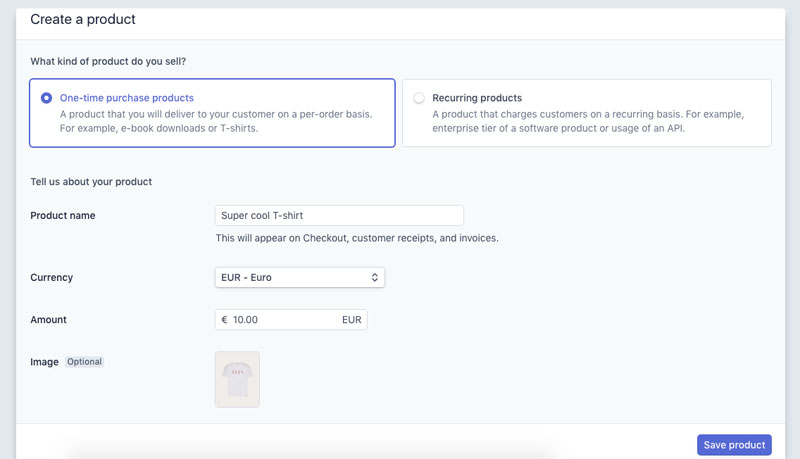Click the 'Tell us about your product' heading
Viewport: 800px width, 459px height.
91,182
